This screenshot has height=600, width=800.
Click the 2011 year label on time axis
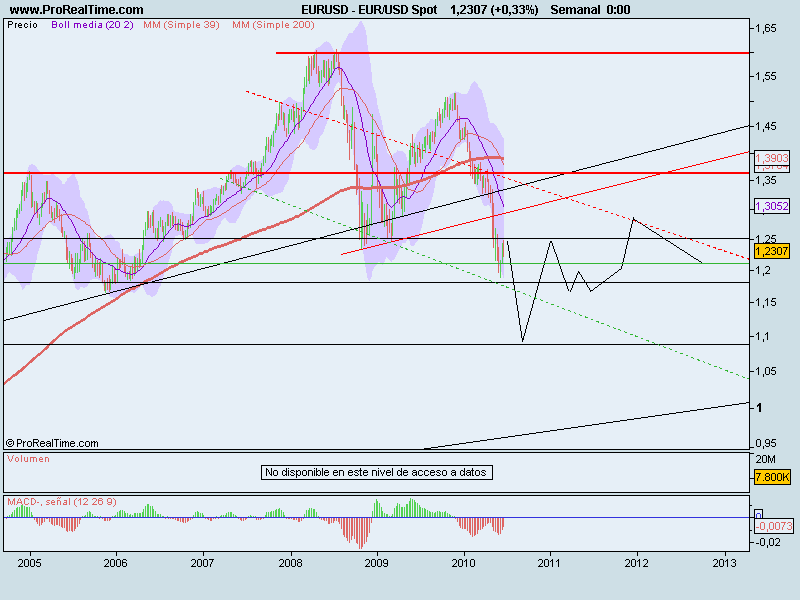[549, 563]
